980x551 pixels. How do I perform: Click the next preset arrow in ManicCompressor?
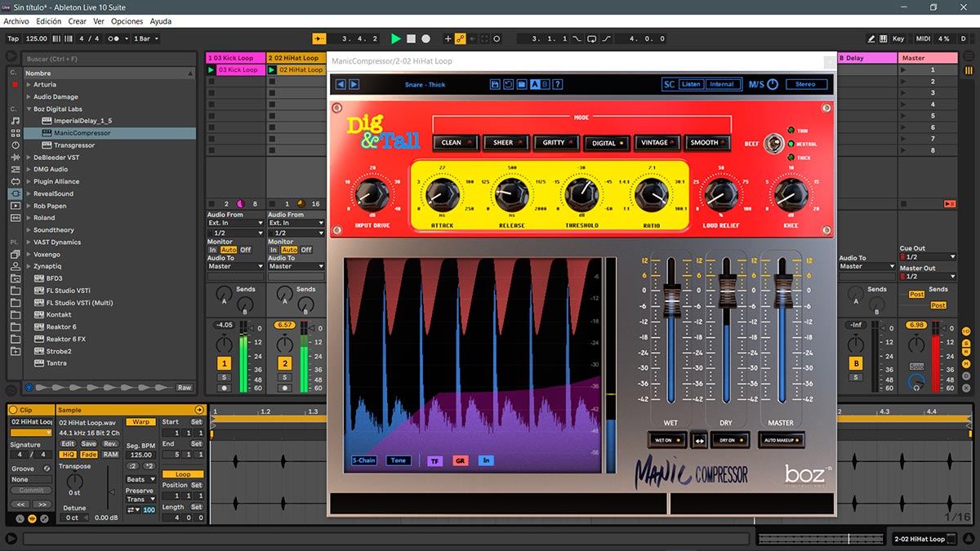point(354,84)
